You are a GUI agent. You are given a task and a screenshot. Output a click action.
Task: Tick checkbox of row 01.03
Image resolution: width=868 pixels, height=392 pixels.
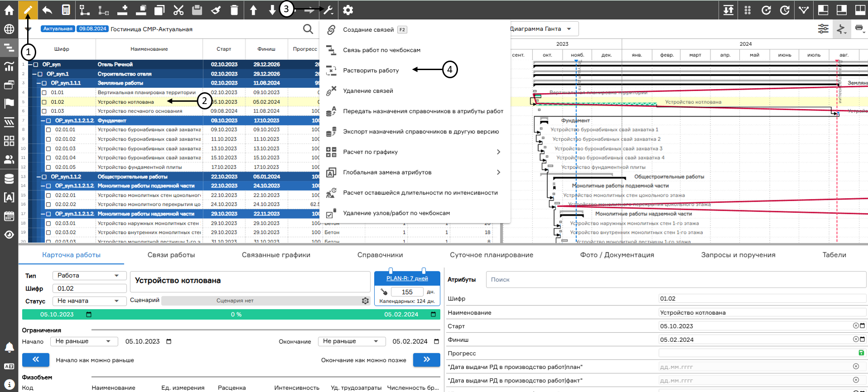click(x=44, y=111)
